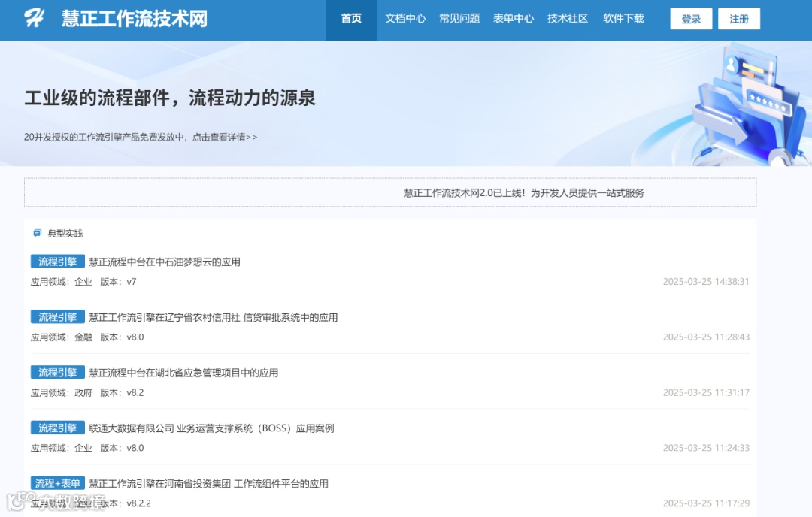Click the 2.0已上线 announcement text
Screen dimensions: 812x517
(x=524, y=193)
